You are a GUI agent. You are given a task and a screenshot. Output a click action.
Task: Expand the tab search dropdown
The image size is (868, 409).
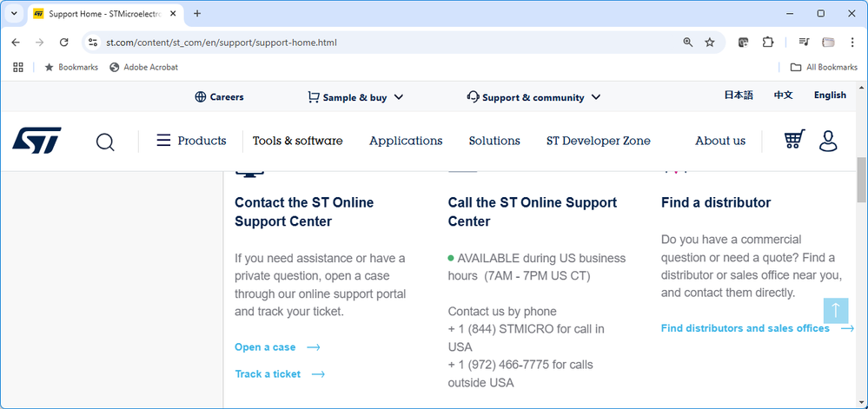[14, 13]
